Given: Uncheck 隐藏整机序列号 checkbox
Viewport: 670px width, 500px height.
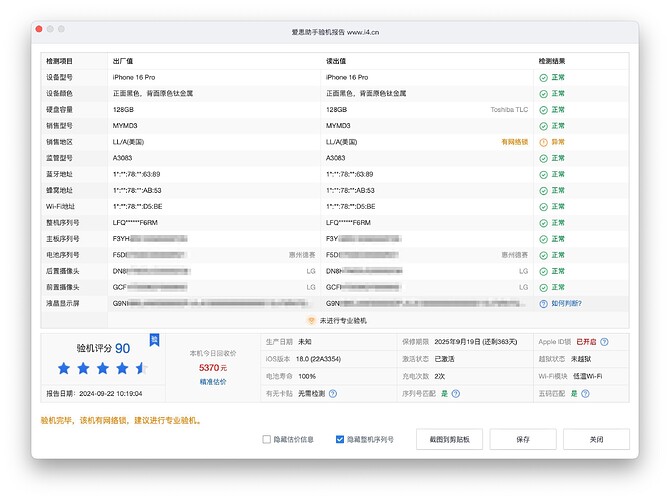Looking at the screenshot, I should point(340,439).
